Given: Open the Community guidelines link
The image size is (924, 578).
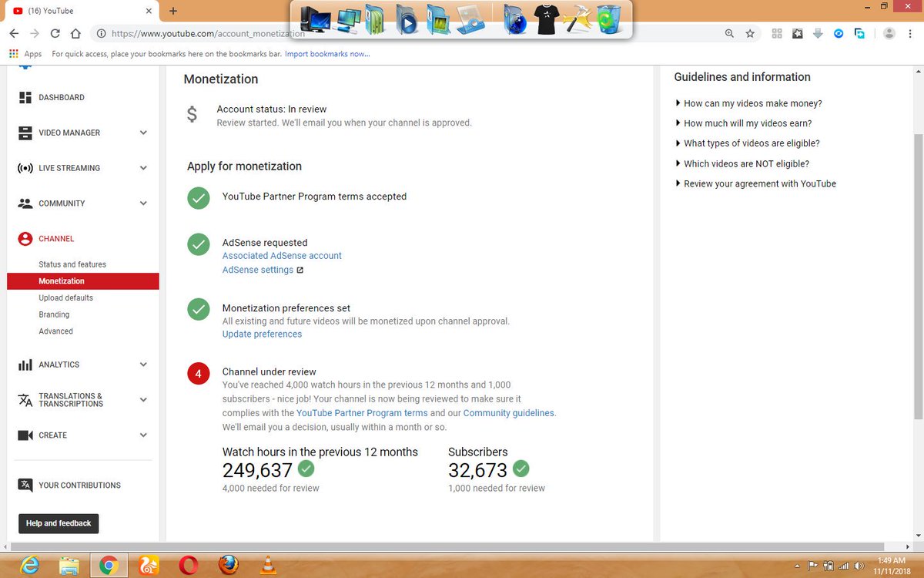Looking at the screenshot, I should pos(508,413).
